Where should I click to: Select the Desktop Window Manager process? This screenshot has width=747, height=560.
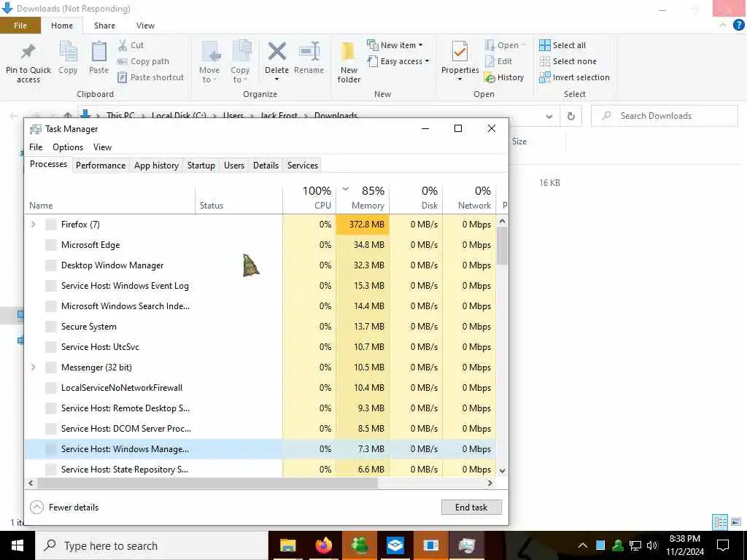click(260, 265)
